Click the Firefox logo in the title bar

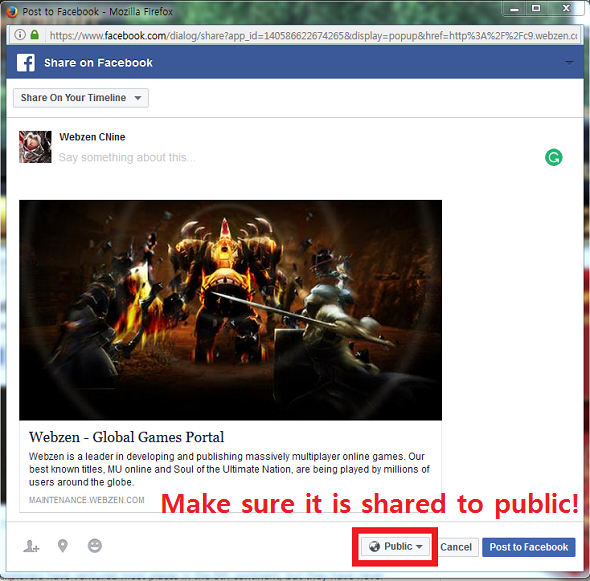coord(11,12)
